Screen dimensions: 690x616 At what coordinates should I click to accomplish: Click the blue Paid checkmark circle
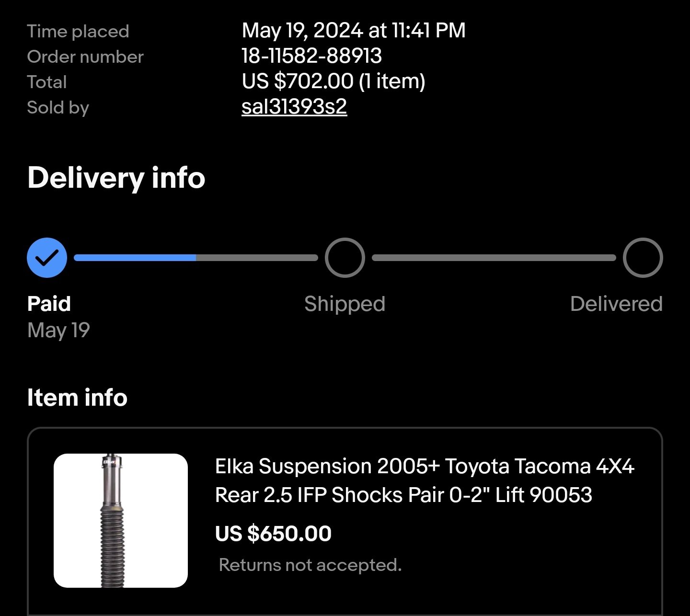point(47,258)
